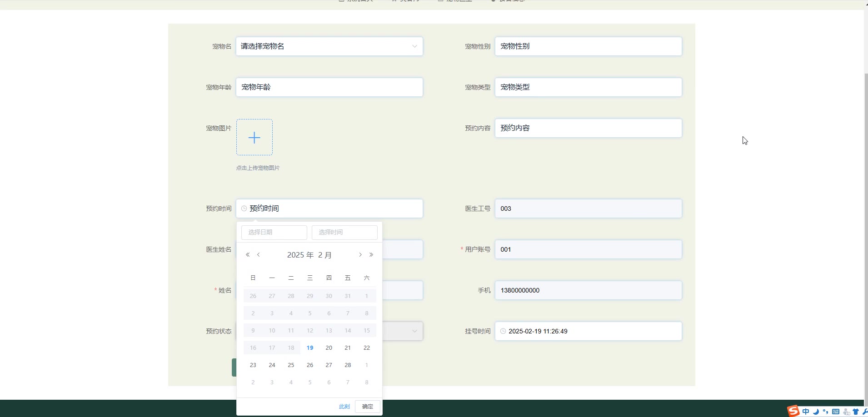Pick February 25 in the calendar
The width and height of the screenshot is (868, 417).
pos(291,365)
